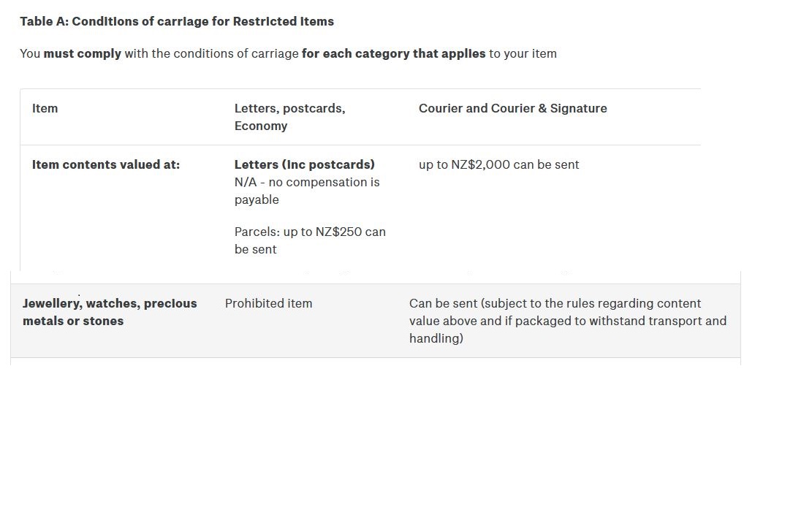
Task: Select the "Can be sent (subject to the rules" line
Action: pyautogui.click(x=555, y=303)
